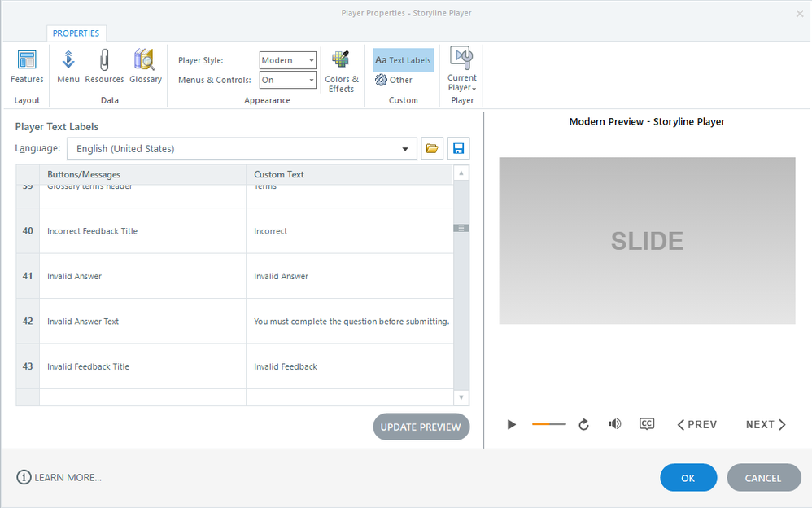Click the text labels scrollbar thumb
812x508 pixels.
[x=461, y=228]
